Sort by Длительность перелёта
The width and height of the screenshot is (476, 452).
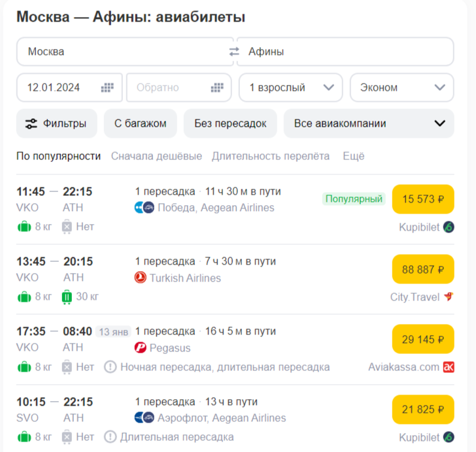tap(271, 156)
